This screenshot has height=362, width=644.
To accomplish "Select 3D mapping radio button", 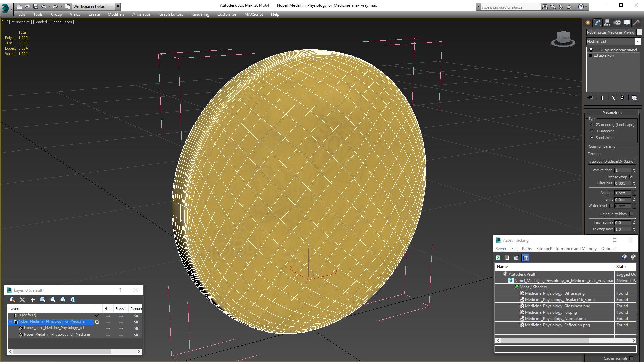I will 592,131.
